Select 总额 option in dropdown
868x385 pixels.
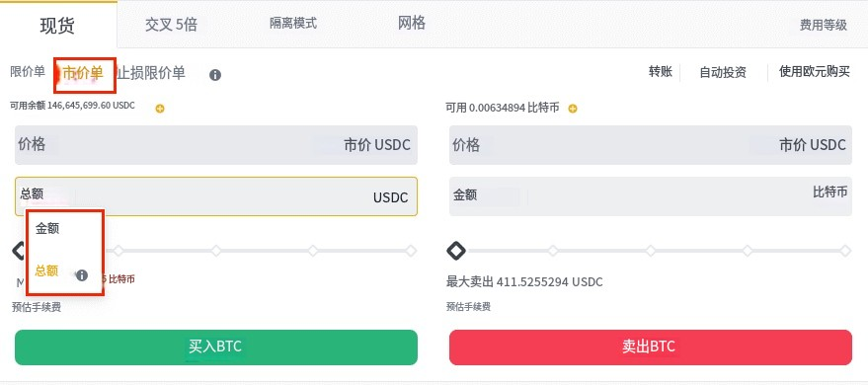(46, 271)
